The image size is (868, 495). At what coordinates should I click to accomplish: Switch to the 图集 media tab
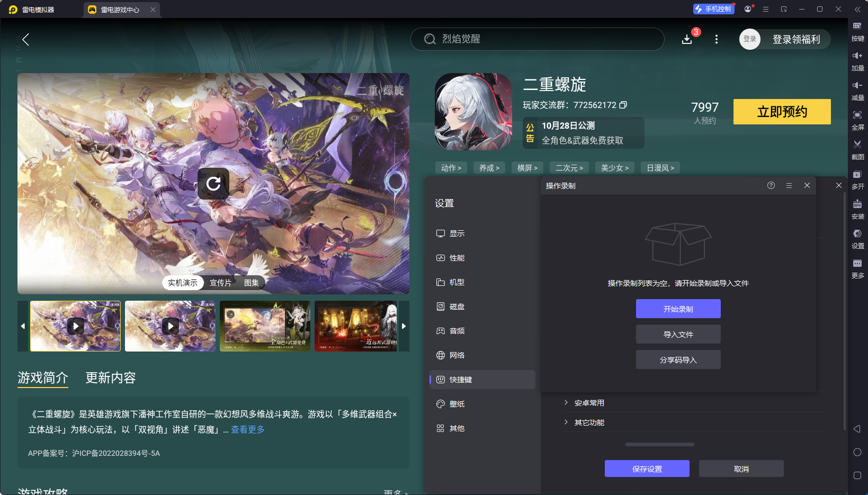250,282
